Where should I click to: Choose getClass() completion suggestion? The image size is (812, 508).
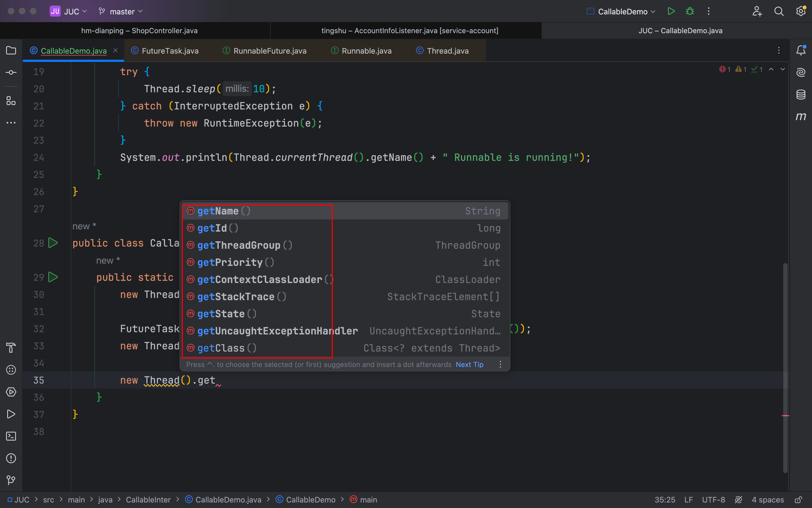pos(345,348)
